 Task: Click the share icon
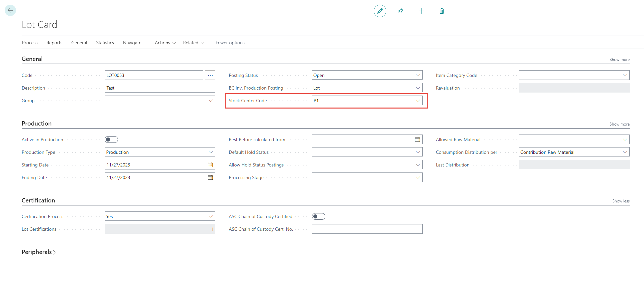pyautogui.click(x=400, y=11)
